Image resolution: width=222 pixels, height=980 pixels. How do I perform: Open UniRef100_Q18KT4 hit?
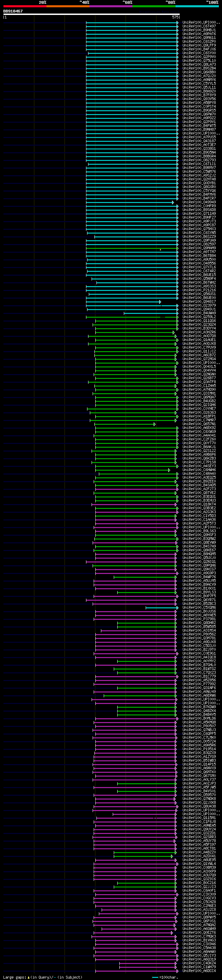click(199, 504)
